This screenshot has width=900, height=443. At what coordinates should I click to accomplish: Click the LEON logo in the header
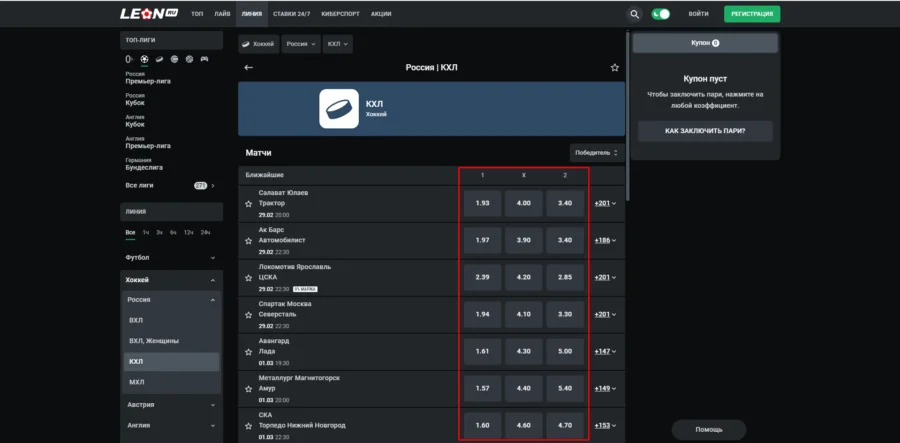click(x=148, y=14)
